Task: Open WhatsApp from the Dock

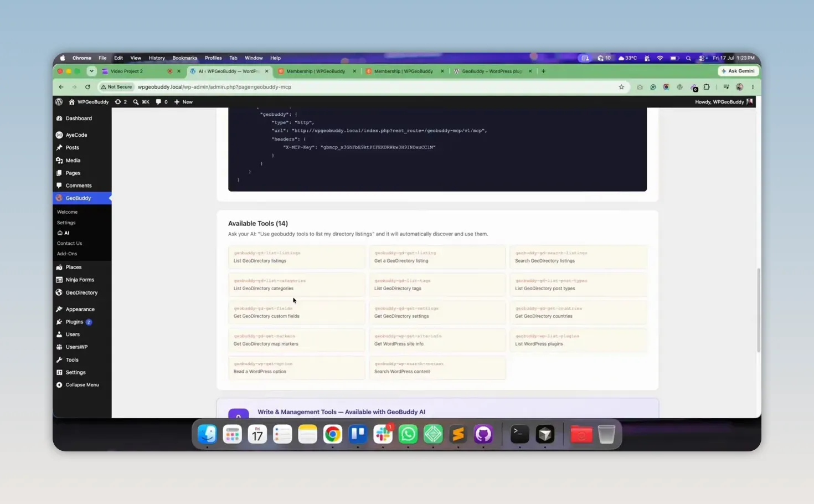Action: point(408,434)
